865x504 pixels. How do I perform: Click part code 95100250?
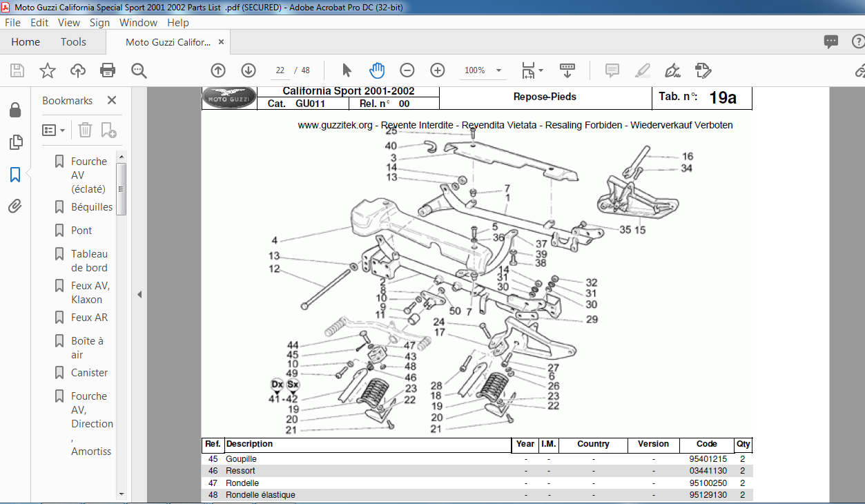[707, 483]
